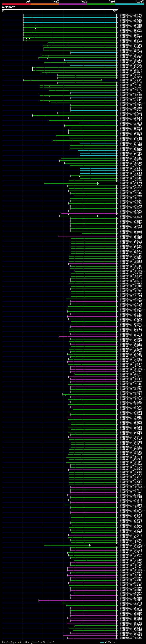Image resolution: width=146 pixels, height=644 pixels.
Task: Pick the UniRef100_C5YDX1 hit name
Action: [x=131, y=113]
